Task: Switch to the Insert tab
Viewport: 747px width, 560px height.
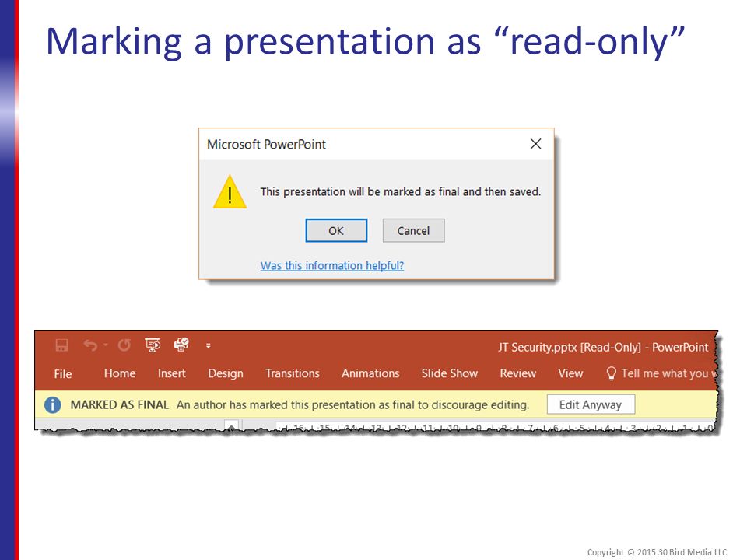Action: tap(171, 373)
